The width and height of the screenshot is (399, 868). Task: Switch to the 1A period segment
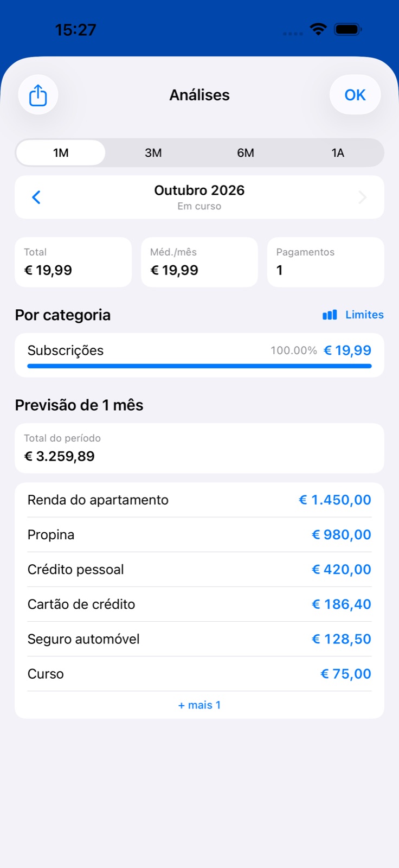pos(338,153)
